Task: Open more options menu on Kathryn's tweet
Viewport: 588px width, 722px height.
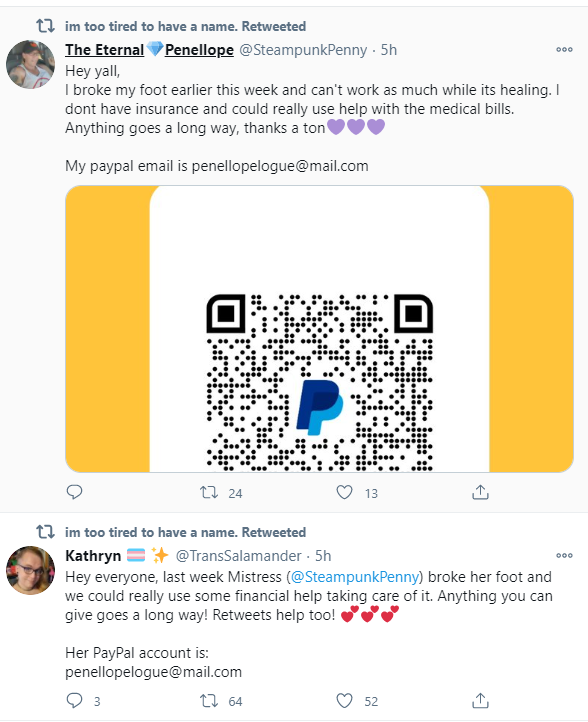Action: pos(564,555)
